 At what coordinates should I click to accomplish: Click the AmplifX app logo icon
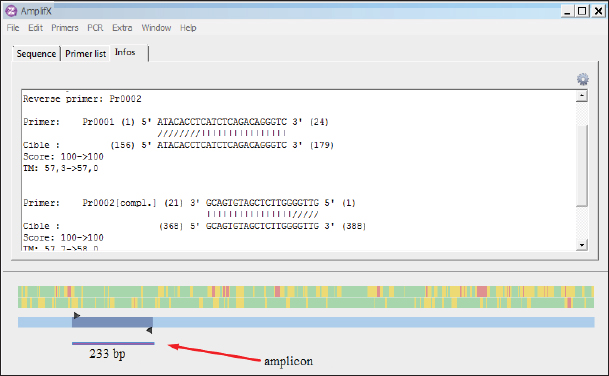click(12, 11)
